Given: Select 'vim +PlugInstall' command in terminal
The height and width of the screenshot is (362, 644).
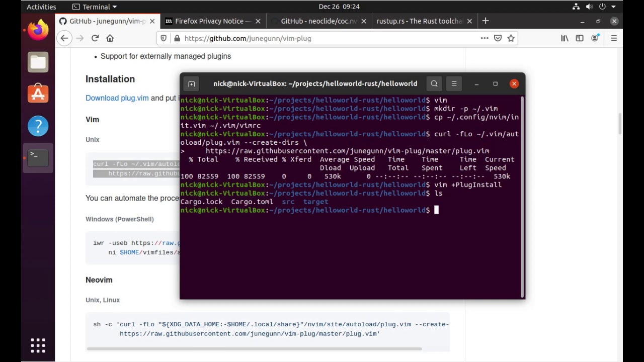Looking at the screenshot, I should pyautogui.click(x=468, y=185).
